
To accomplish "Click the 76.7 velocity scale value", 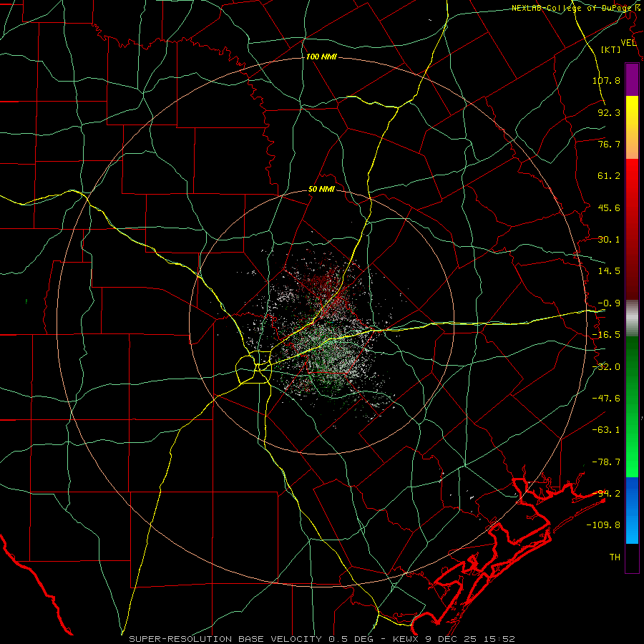I will click(609, 144).
